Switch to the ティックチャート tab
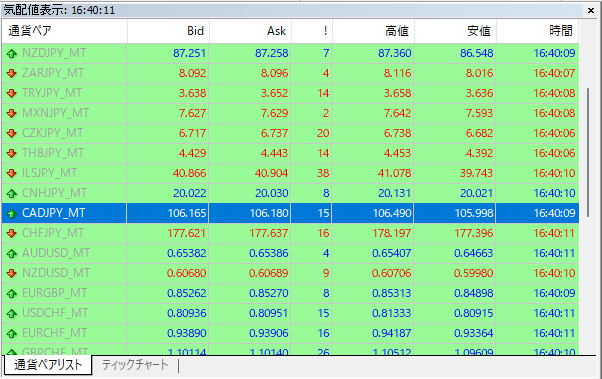The width and height of the screenshot is (602, 379). coord(135,365)
